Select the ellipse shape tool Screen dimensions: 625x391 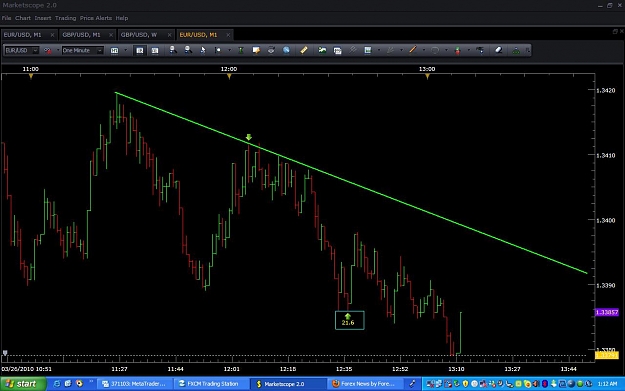click(435, 50)
